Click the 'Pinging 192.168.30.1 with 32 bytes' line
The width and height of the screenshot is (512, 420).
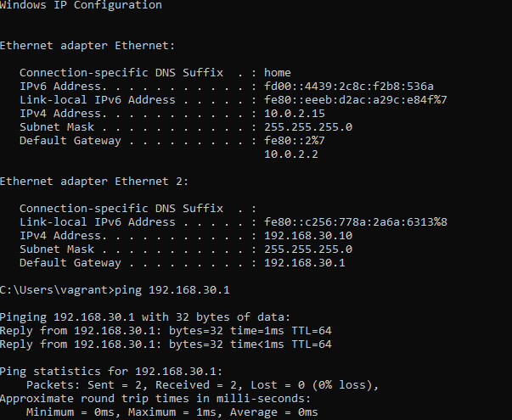pos(145,317)
